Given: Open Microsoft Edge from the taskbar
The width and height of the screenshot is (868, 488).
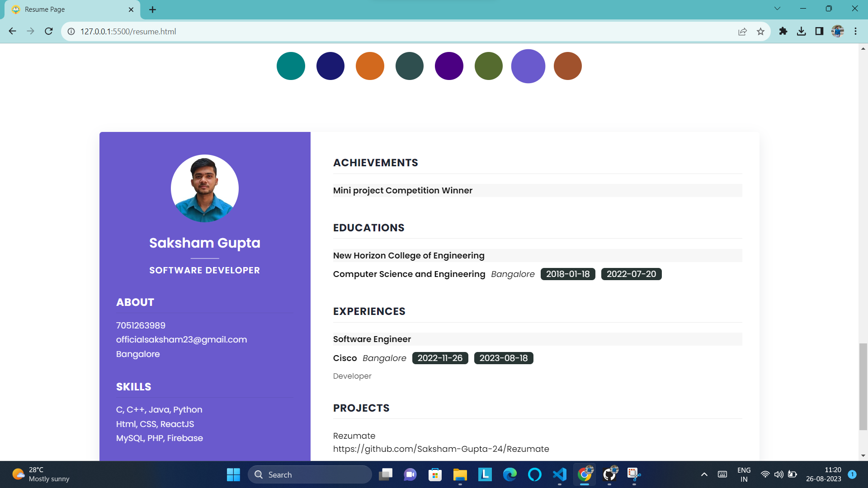Looking at the screenshot, I should (510, 474).
